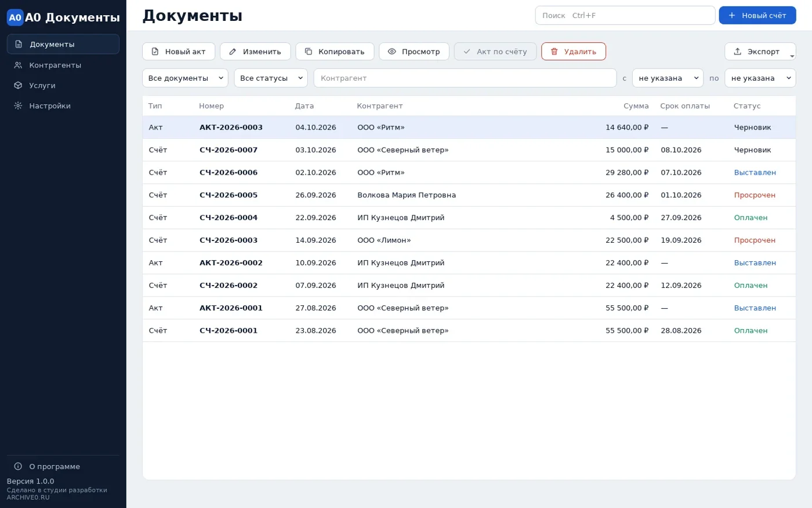Click the copy icon in Копировать button
Viewport: 812px width, 508px height.
point(309,52)
